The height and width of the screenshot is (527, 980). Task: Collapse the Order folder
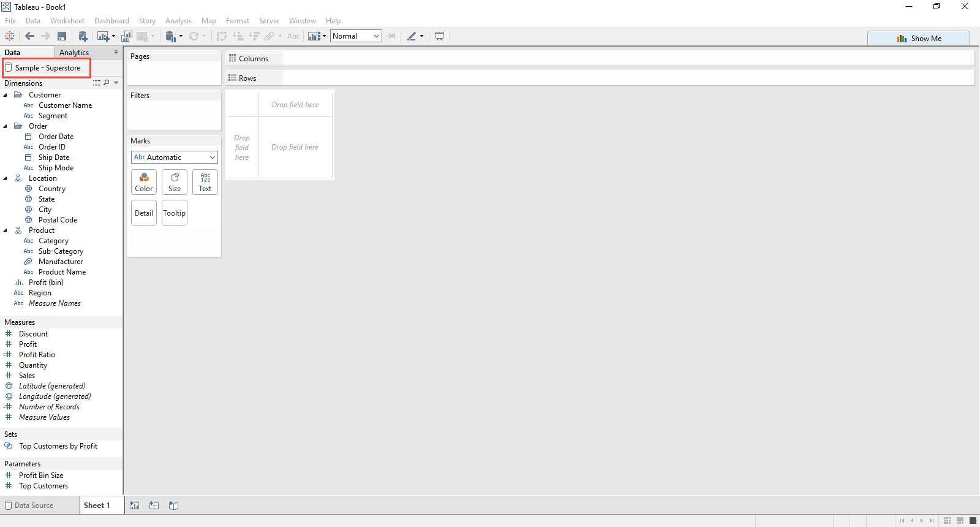click(6, 126)
